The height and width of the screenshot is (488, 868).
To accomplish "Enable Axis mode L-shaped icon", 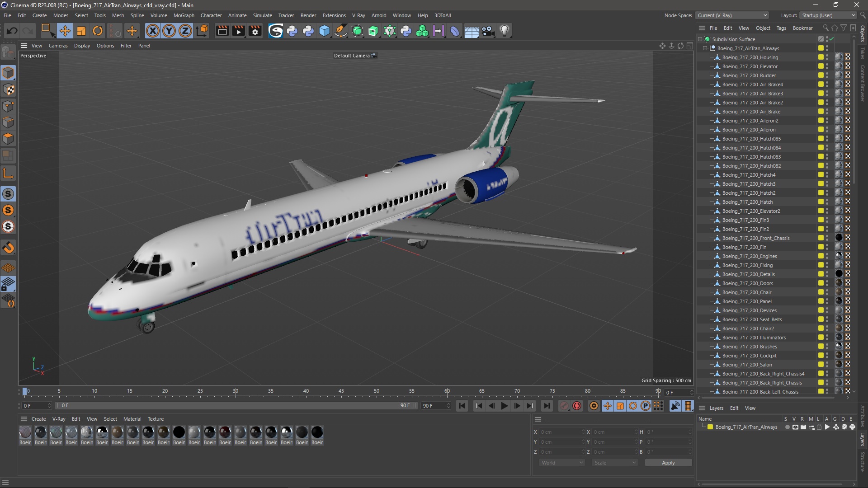I will (8, 173).
